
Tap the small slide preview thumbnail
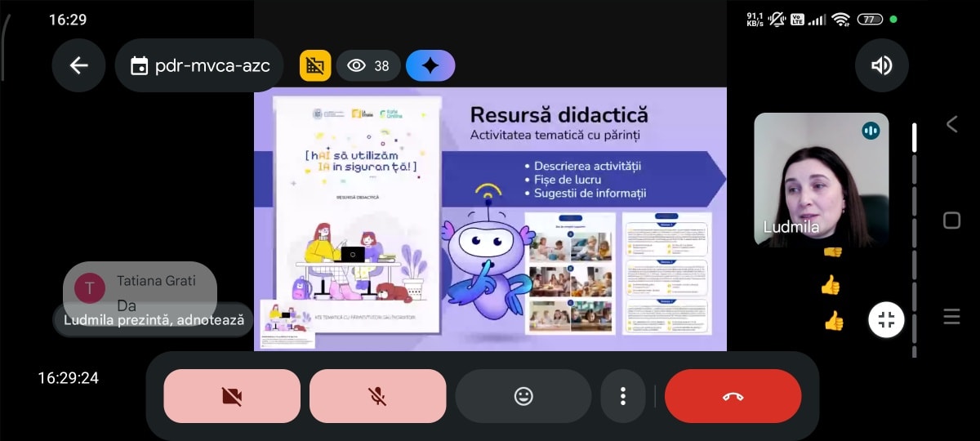[287, 324]
